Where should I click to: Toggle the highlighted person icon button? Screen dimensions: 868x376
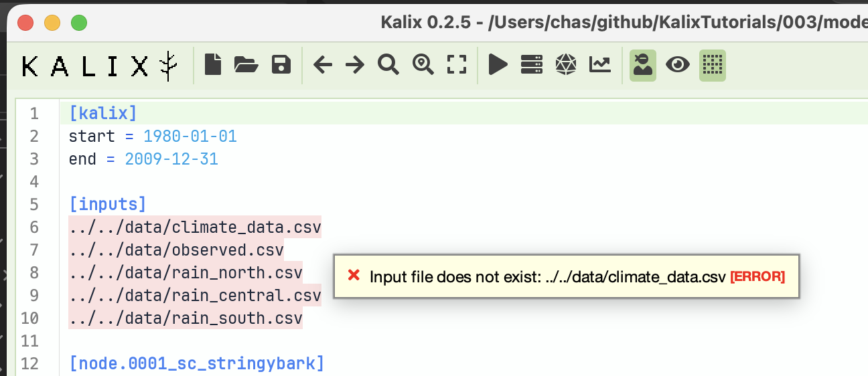[643, 65]
